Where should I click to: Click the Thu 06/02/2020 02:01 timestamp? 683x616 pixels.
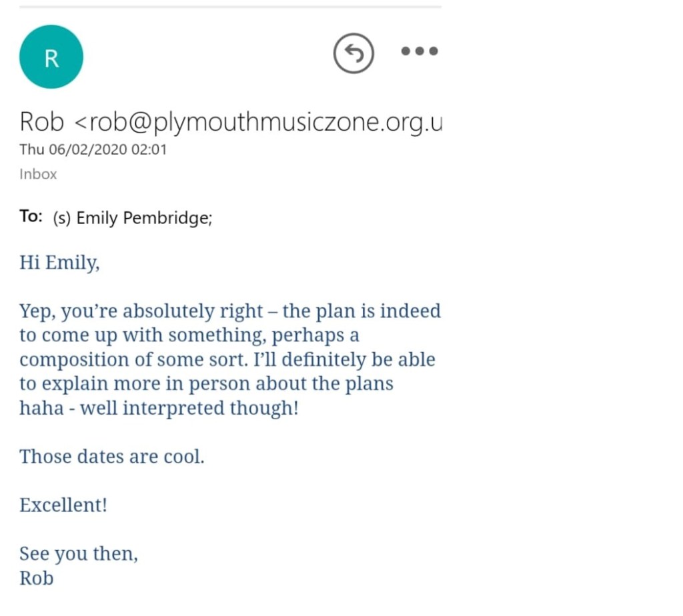point(93,149)
